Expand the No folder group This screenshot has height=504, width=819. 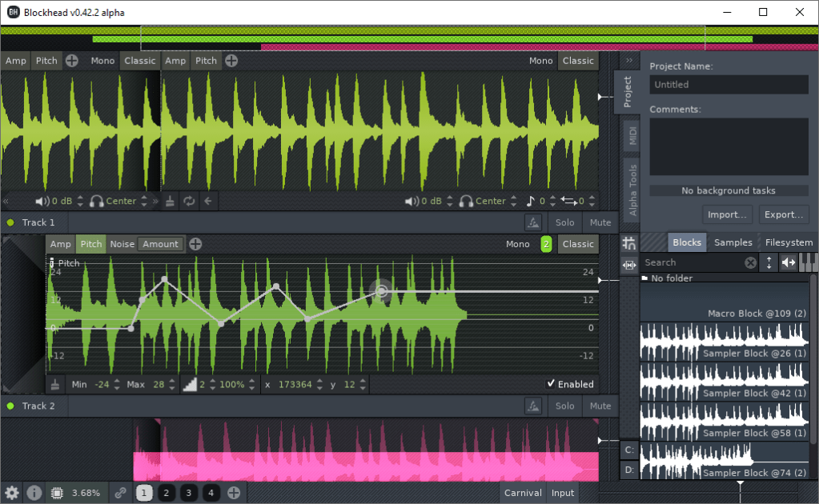tap(645, 278)
